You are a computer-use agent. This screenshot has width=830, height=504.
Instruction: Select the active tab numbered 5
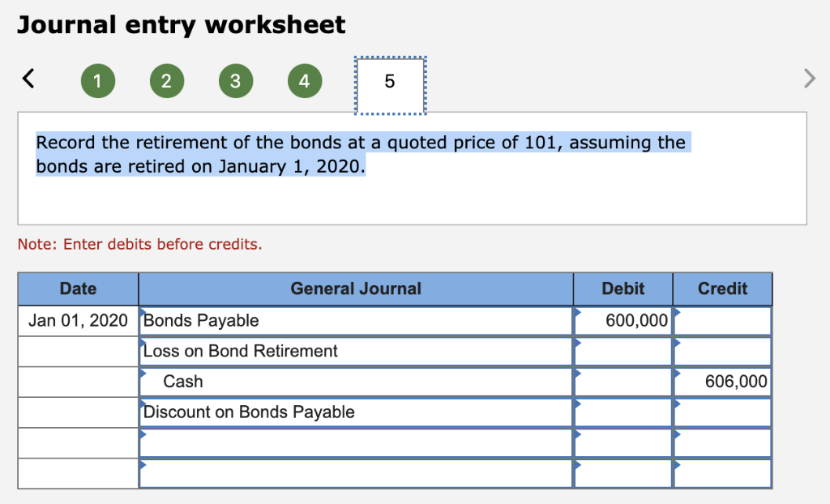390,80
